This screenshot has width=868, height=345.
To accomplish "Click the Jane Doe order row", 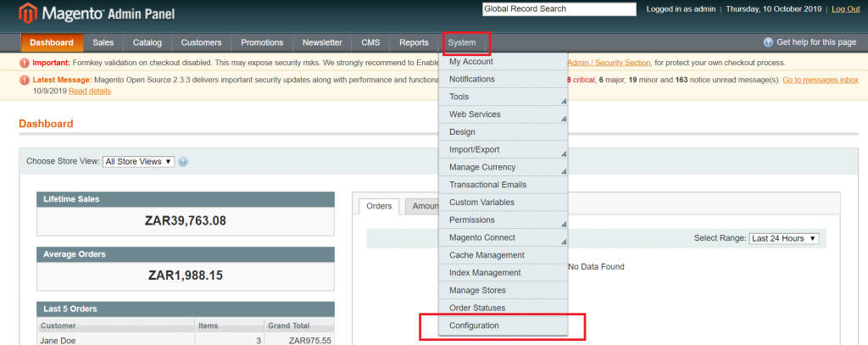I will pyautogui.click(x=186, y=340).
